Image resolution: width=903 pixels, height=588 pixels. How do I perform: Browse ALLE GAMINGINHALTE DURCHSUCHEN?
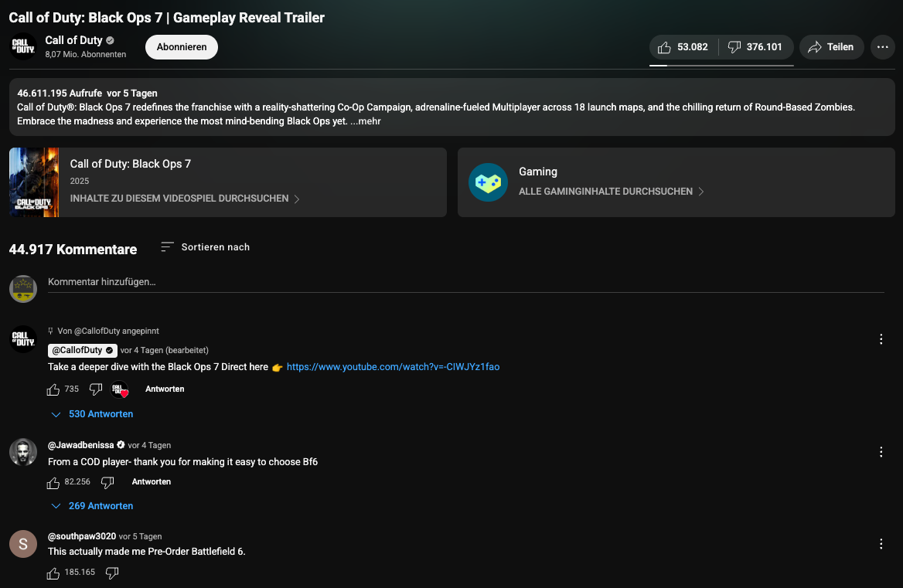611,192
